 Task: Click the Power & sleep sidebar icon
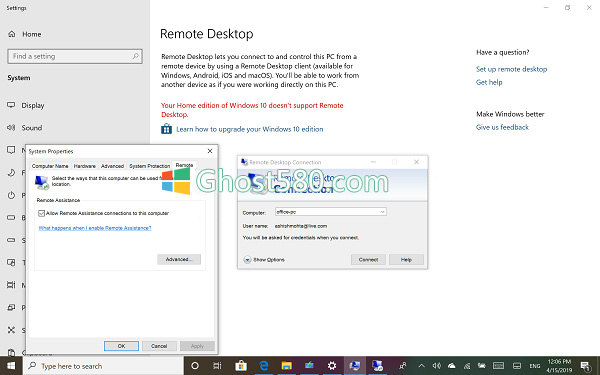tap(11, 195)
